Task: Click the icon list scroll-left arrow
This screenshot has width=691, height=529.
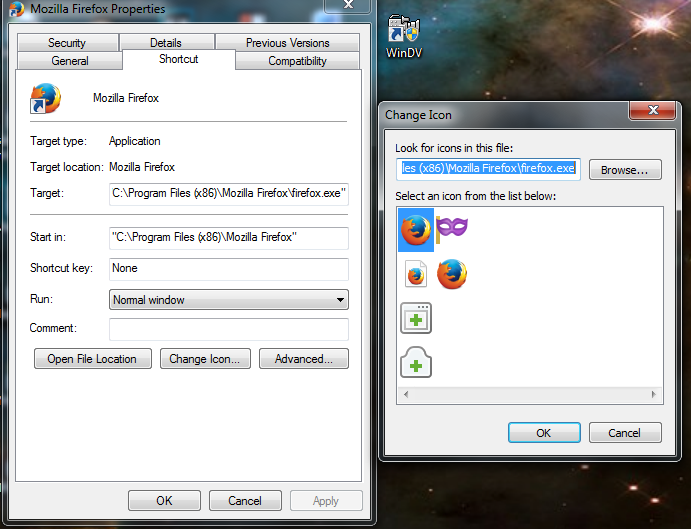Action: click(406, 394)
